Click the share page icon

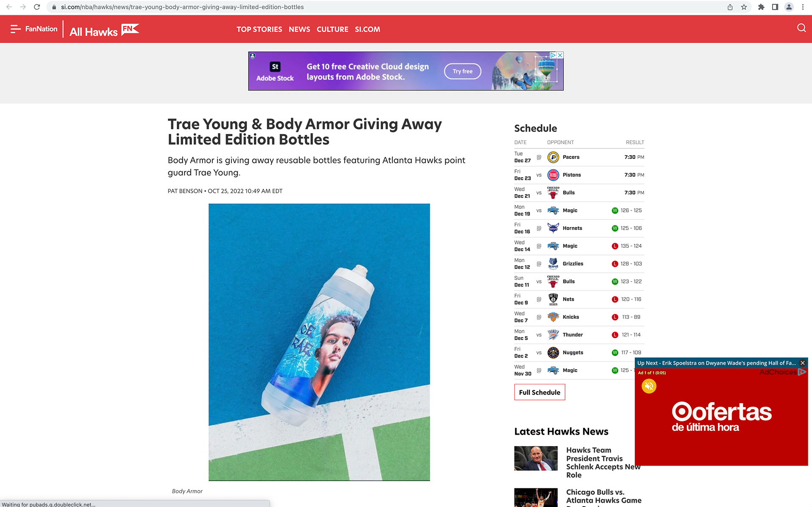730,7
